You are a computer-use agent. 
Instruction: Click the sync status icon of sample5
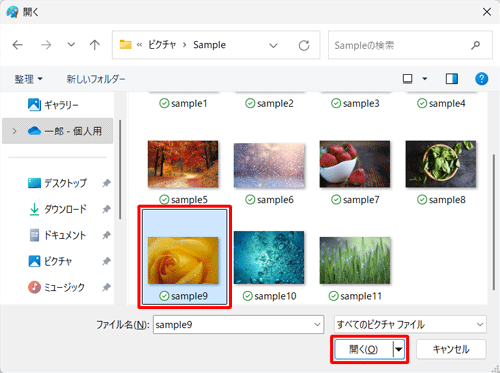coord(164,200)
